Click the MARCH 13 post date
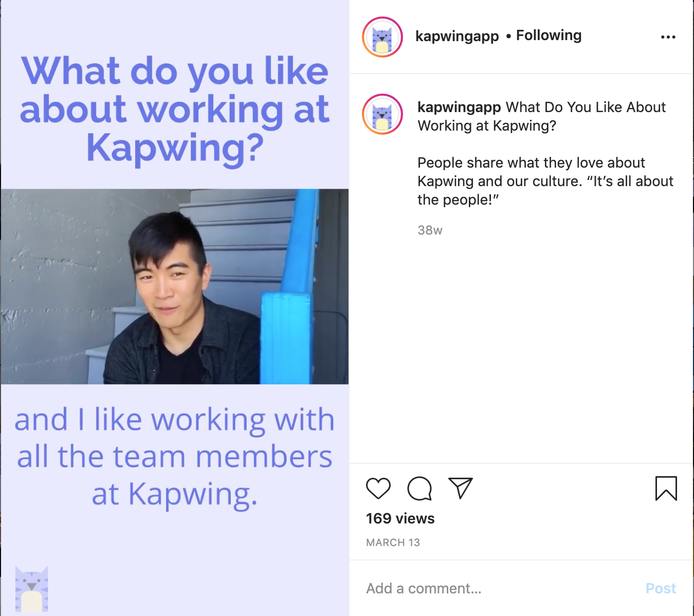Viewport: 694px width, 616px height. pos(393,542)
